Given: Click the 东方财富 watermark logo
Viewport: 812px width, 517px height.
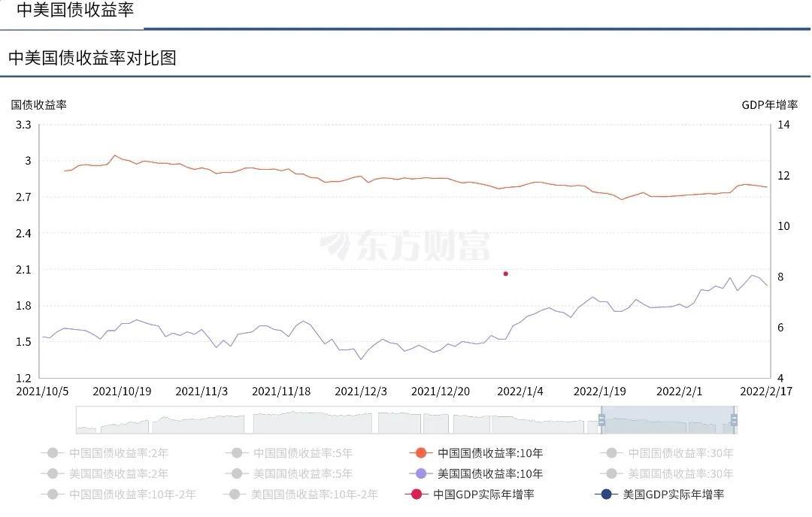Looking at the screenshot, I should click(x=406, y=246).
